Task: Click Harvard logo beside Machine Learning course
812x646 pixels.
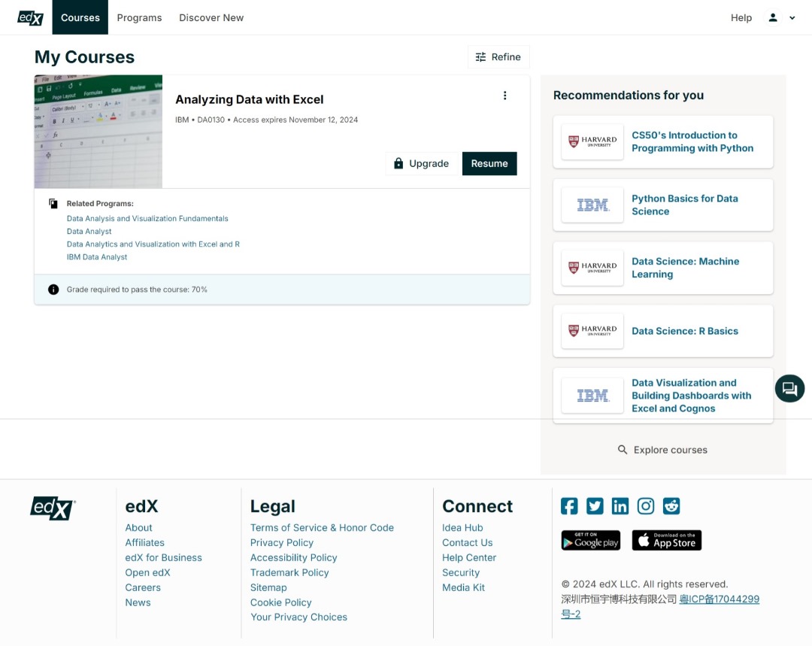Action: [x=592, y=268]
